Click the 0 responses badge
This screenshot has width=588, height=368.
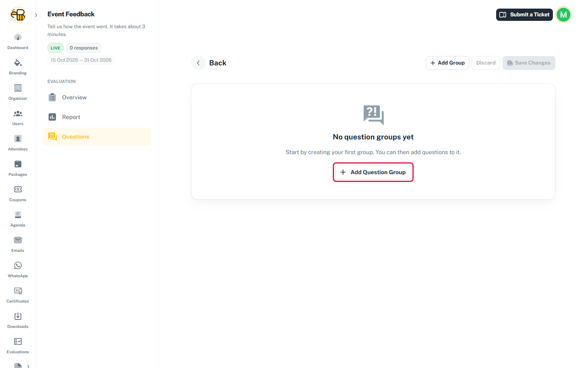pos(84,48)
